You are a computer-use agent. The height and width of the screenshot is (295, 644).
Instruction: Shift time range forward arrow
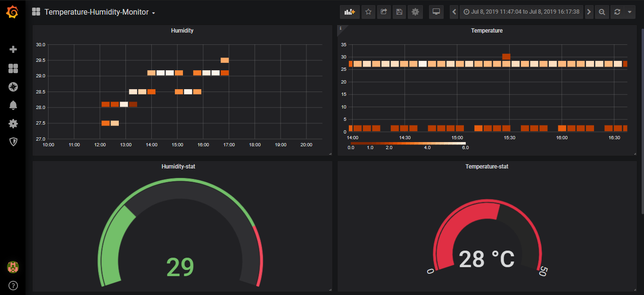click(589, 12)
